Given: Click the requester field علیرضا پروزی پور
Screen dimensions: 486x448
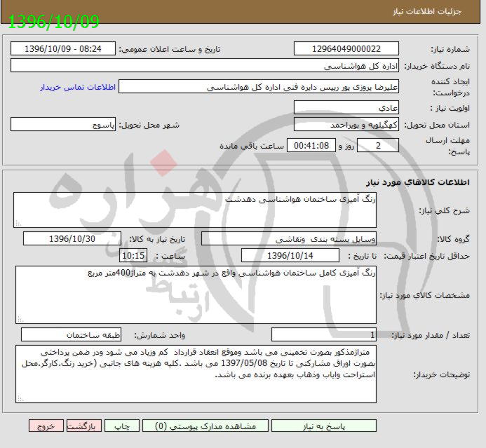Looking at the screenshot, I should [x=259, y=87].
